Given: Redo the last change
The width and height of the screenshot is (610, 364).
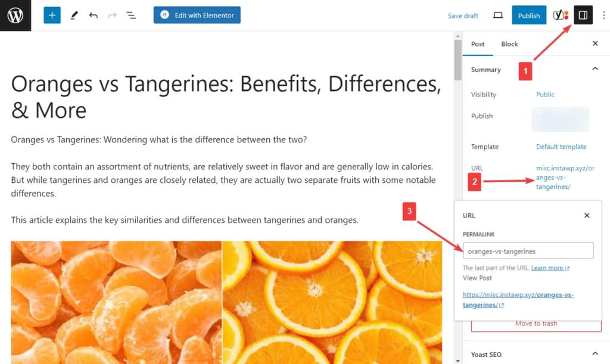Looking at the screenshot, I should point(112,15).
